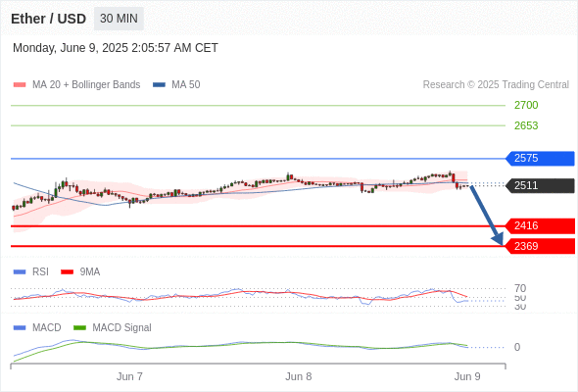578x392 pixels.
Task: Click the Jun 8 date axis label
Action: coord(298,376)
